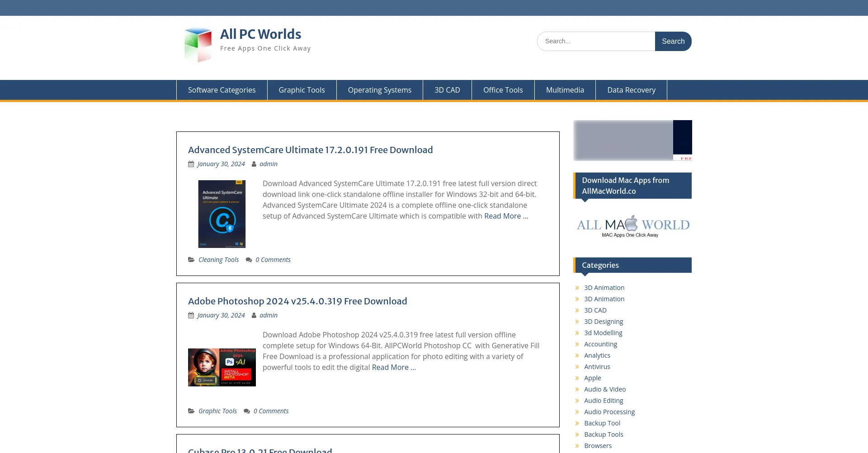
Task: Open the Operating Systems menu item
Action: coord(380,90)
